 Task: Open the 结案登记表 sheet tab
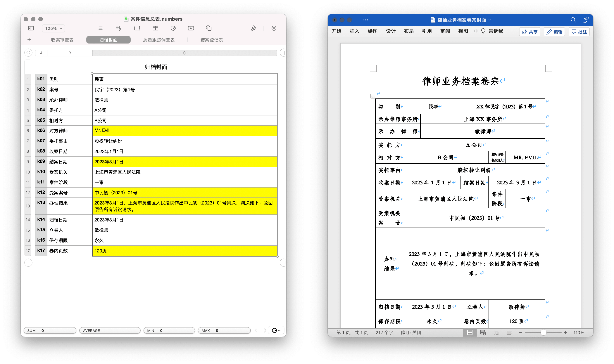212,40
